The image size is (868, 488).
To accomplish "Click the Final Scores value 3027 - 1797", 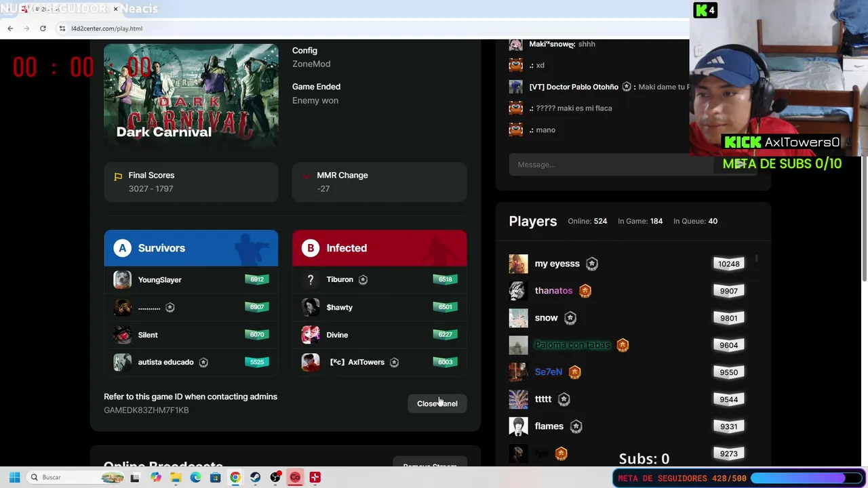I will point(151,188).
